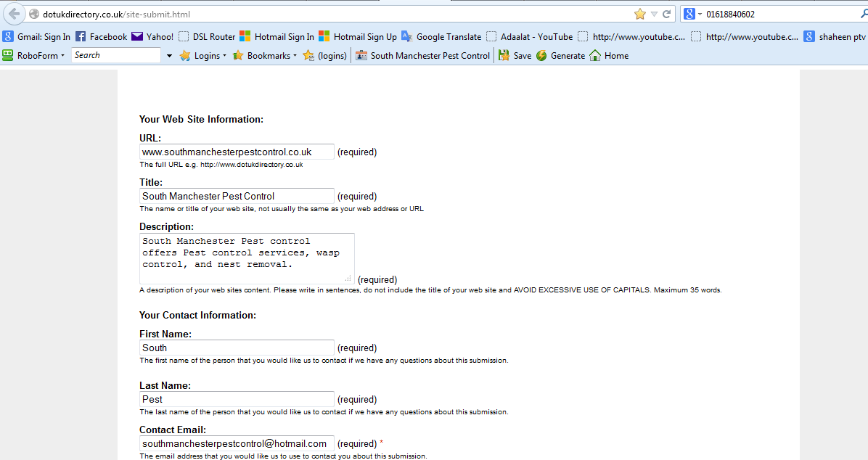Open the second http://www.youtube.c... bookmark
This screenshot has width=868, height=460.
pyautogui.click(x=745, y=36)
